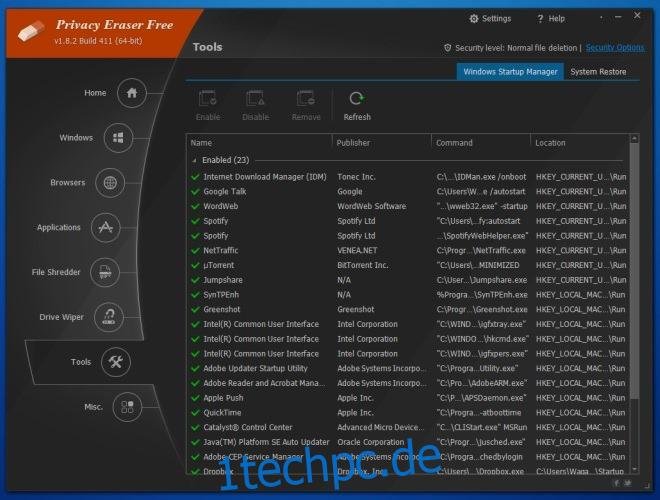Toggle the Apple Push check mark
This screenshot has height=500, width=660.
point(195,398)
